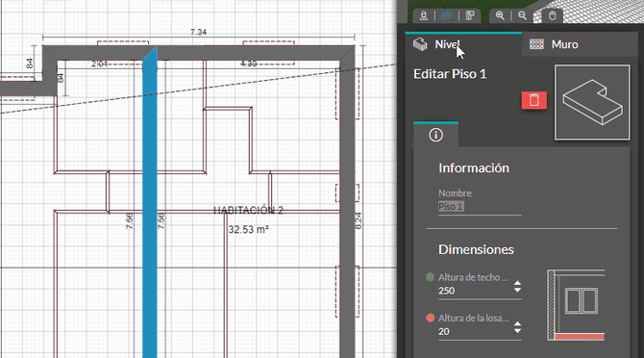Click the 8.24 vertical dimension label
The height and width of the screenshot is (358, 644).
tap(358, 220)
